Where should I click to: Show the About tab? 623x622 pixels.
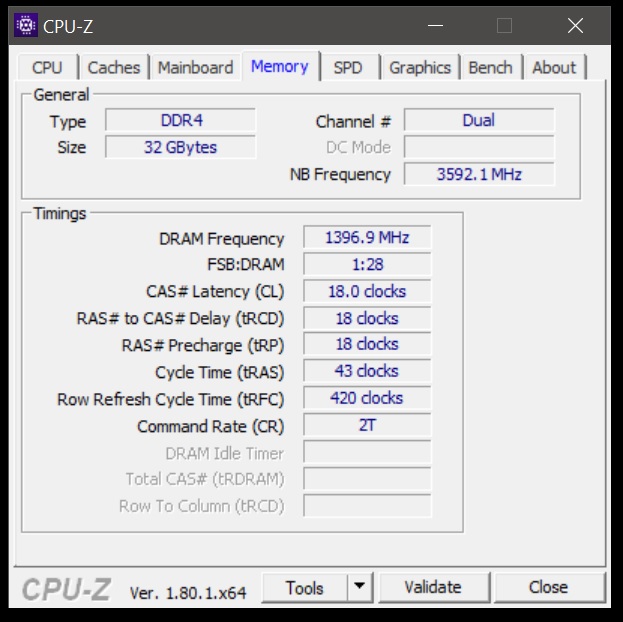click(554, 68)
